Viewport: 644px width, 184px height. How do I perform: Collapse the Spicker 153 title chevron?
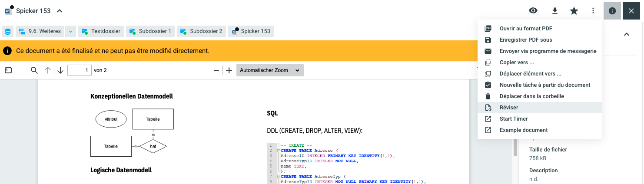click(x=60, y=11)
